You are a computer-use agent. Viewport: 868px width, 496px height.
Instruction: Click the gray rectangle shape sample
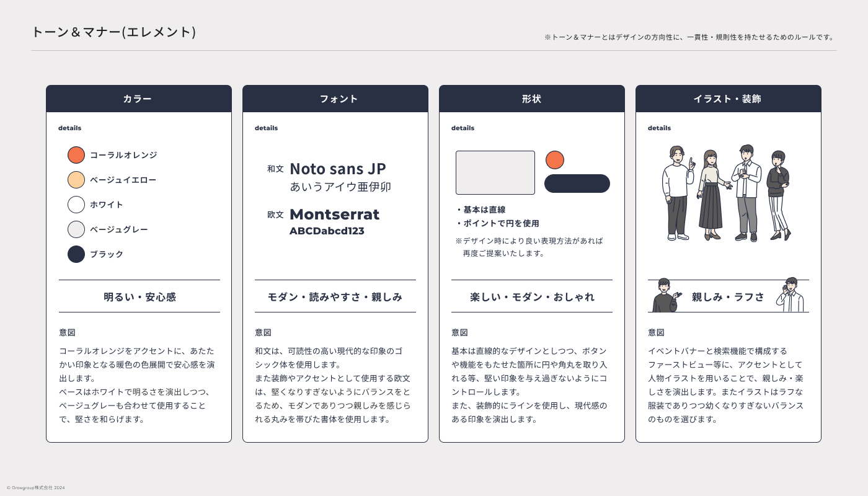(x=495, y=172)
